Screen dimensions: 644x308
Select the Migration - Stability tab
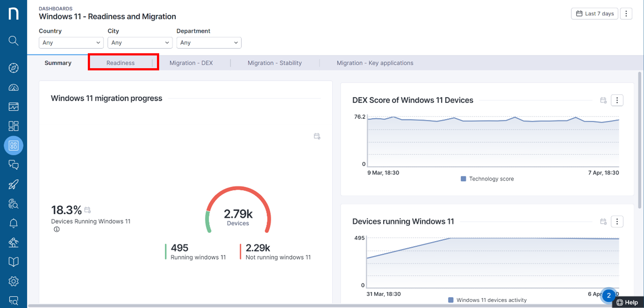point(274,63)
